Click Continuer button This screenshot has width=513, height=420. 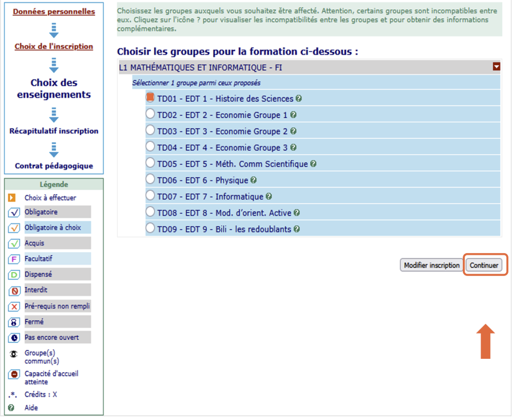pos(484,265)
